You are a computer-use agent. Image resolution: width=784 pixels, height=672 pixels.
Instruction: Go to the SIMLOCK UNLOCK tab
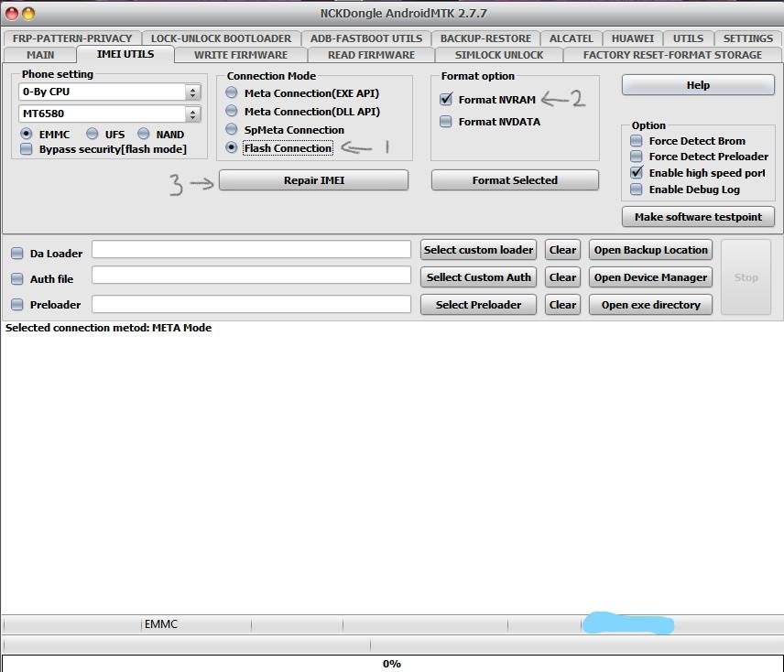(499, 55)
